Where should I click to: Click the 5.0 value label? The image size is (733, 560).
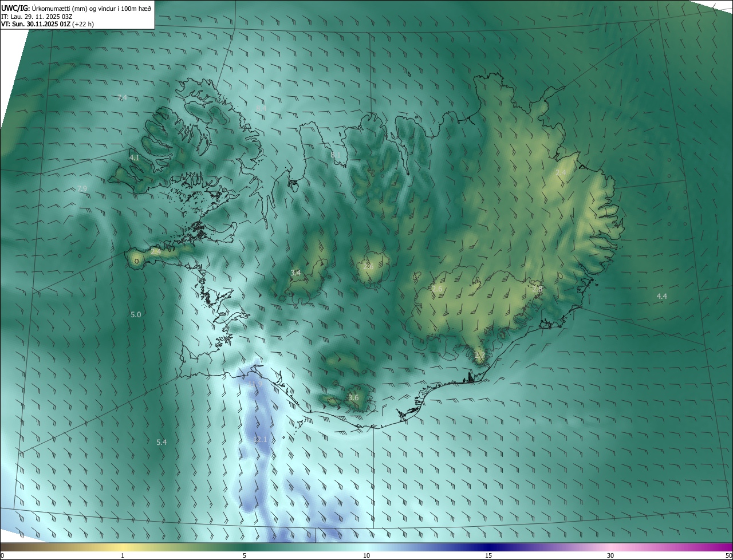click(x=136, y=315)
